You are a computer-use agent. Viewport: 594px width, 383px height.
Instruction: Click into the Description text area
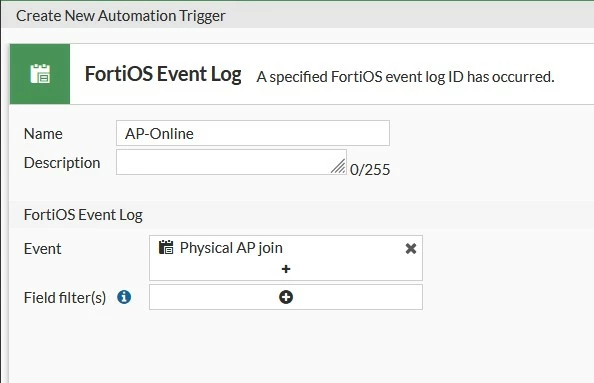click(231, 162)
